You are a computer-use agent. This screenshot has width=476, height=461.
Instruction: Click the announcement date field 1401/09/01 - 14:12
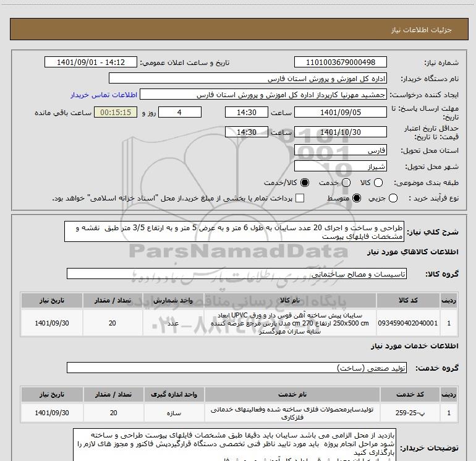(x=91, y=62)
